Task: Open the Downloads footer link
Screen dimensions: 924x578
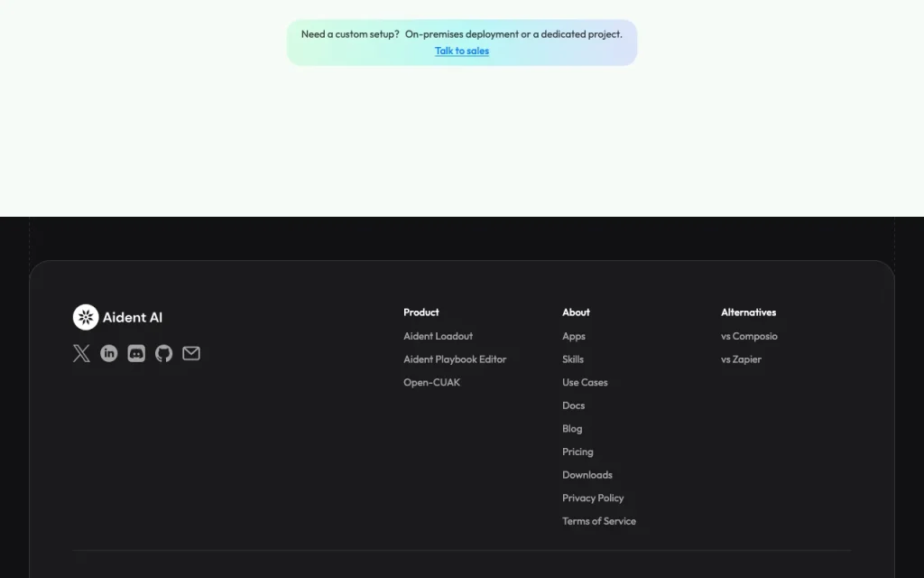Action: [x=587, y=475]
